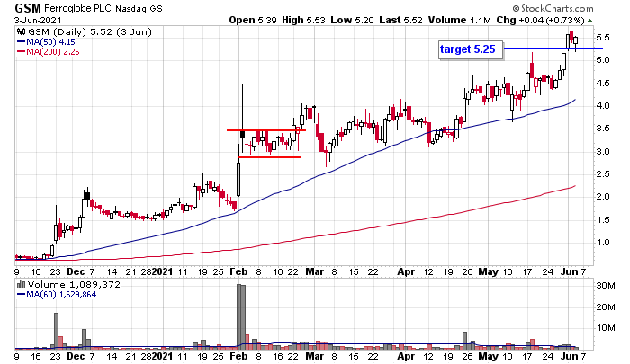Image resolution: width=630 pixels, height=364 pixels.
Task: Click the 2021 label on price time axis
Action: 162,272
